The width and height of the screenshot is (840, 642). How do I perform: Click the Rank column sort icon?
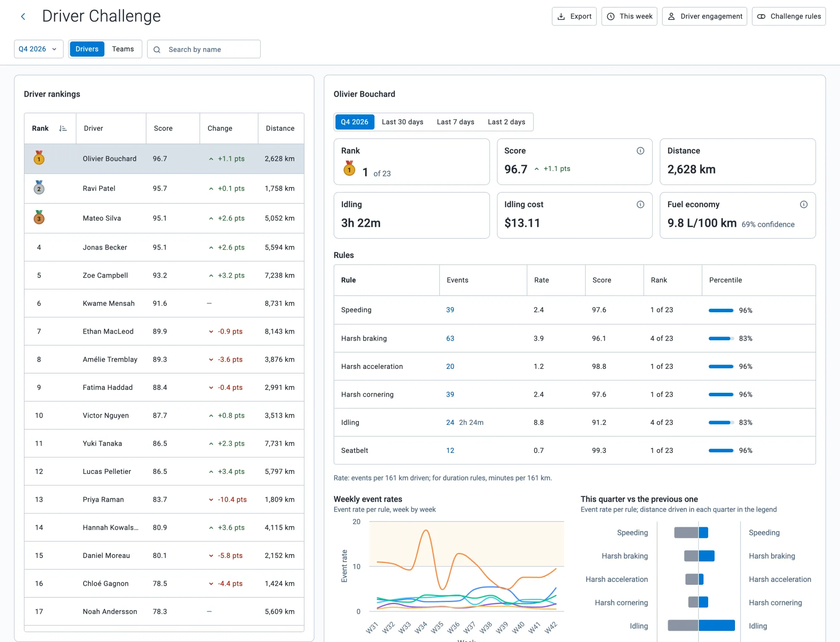(63, 129)
